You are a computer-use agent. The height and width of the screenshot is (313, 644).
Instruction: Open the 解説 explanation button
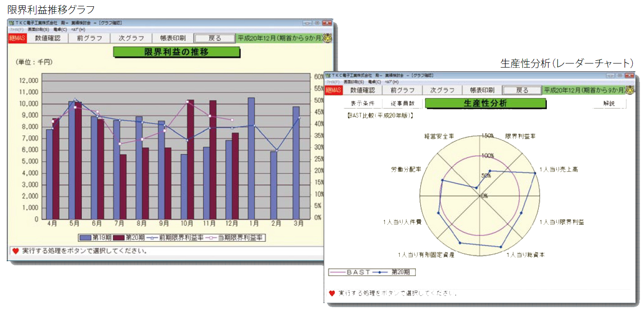click(609, 104)
